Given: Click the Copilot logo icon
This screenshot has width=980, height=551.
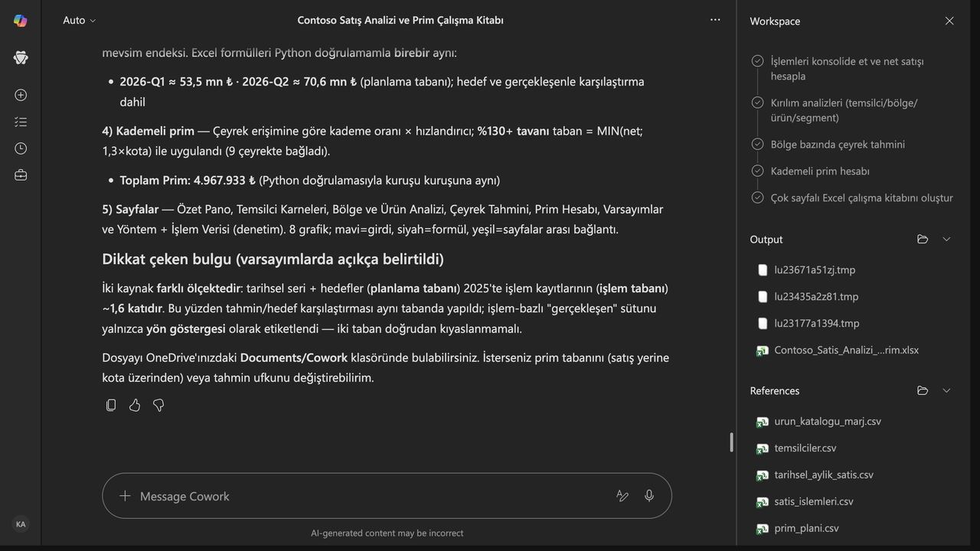Looking at the screenshot, I should 21,21.
